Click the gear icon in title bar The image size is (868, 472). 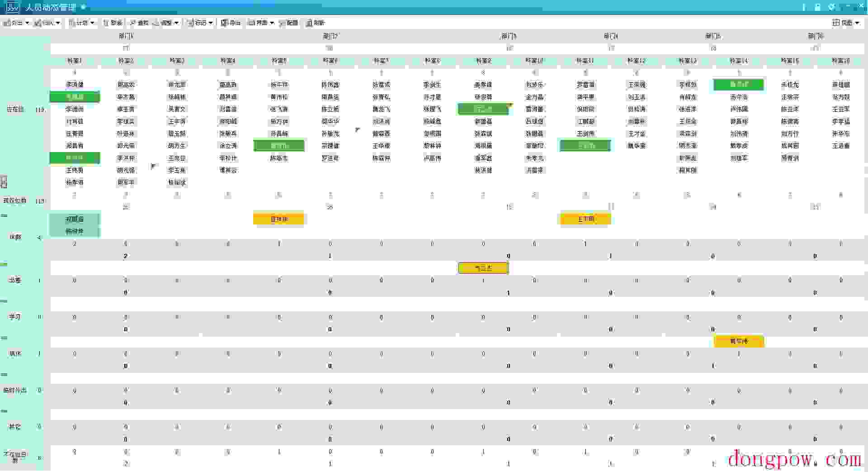[831, 7]
